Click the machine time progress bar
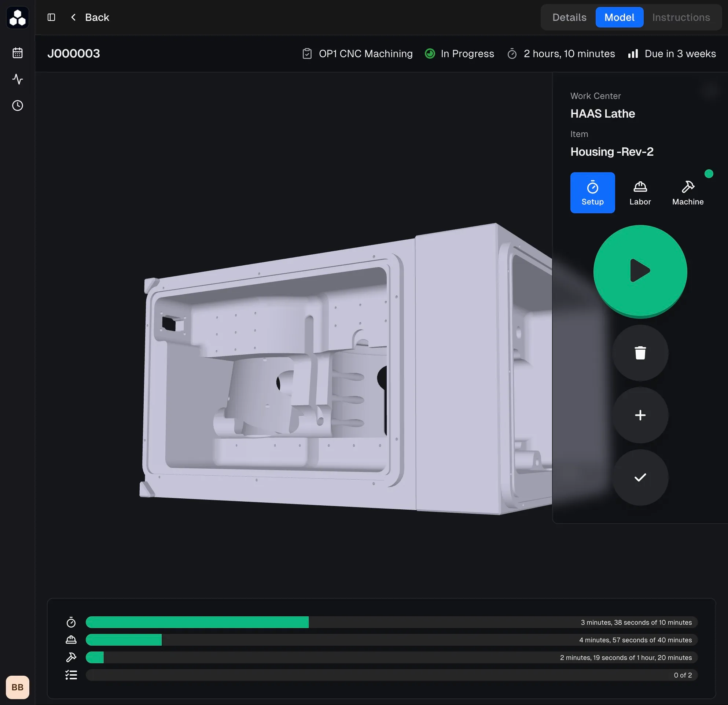 [391, 657]
